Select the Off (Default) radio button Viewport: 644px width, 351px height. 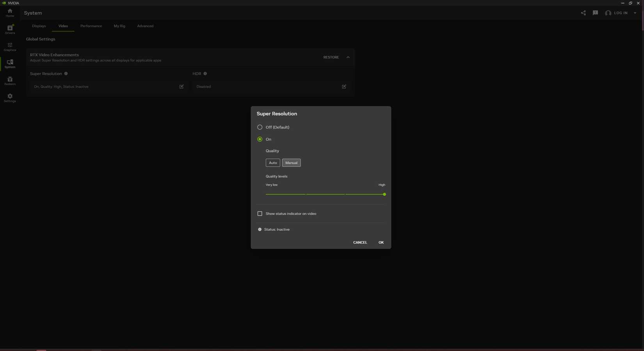pos(260,127)
